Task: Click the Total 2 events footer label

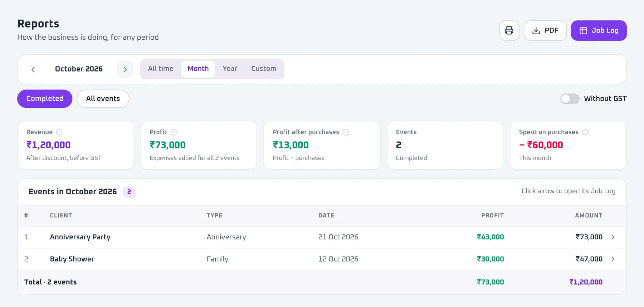Action: (50, 282)
